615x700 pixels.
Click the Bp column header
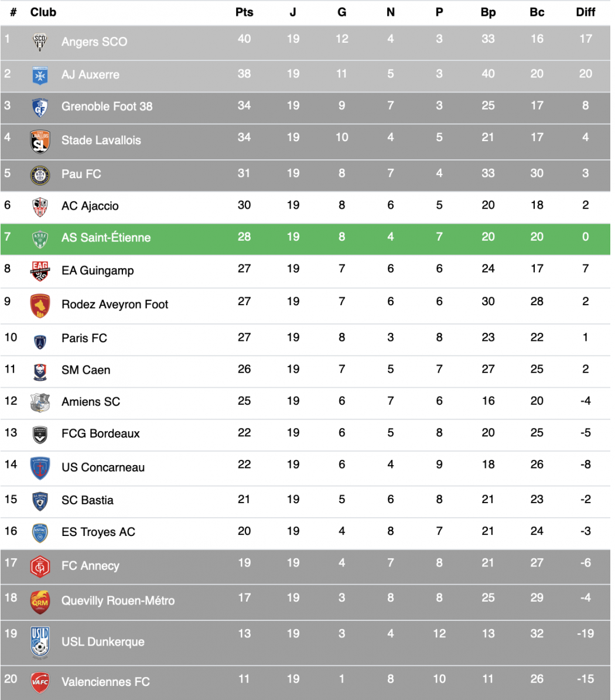488,12
